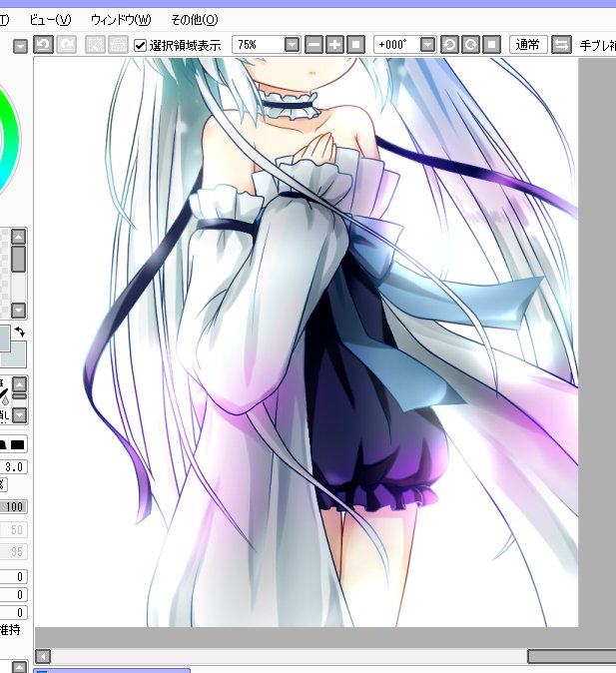Image resolution: width=616 pixels, height=673 pixels.
Task: Click the density slider showing 100
Action: [x=14, y=507]
